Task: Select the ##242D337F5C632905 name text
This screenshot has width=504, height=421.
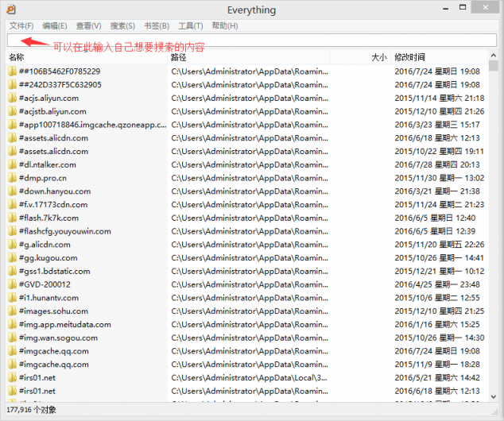Action: [60, 85]
